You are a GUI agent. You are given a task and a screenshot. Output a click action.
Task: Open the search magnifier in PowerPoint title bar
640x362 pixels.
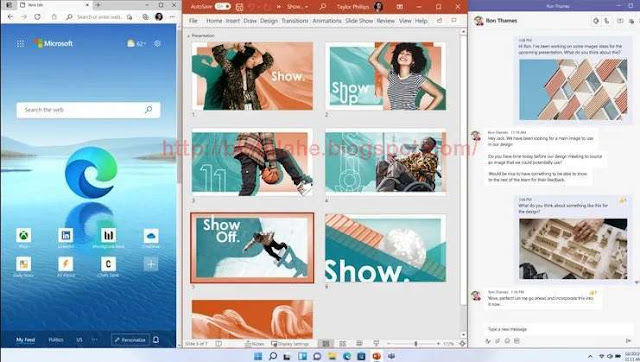322,7
